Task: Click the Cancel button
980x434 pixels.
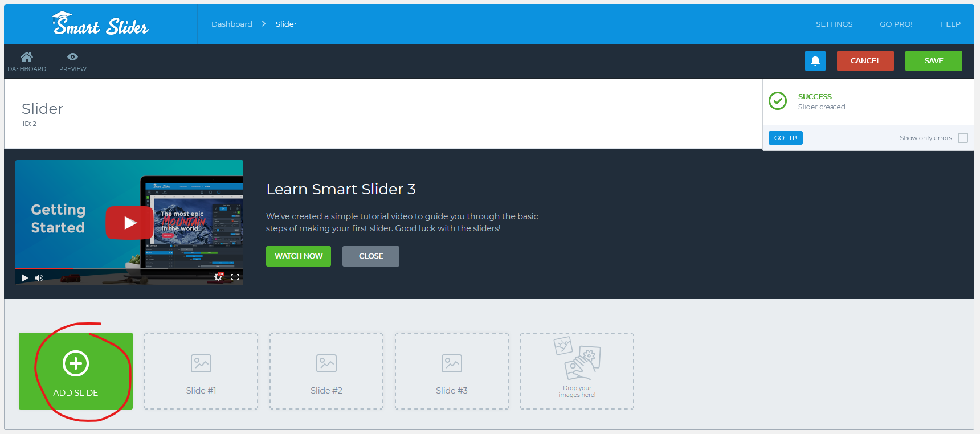Action: tap(865, 61)
